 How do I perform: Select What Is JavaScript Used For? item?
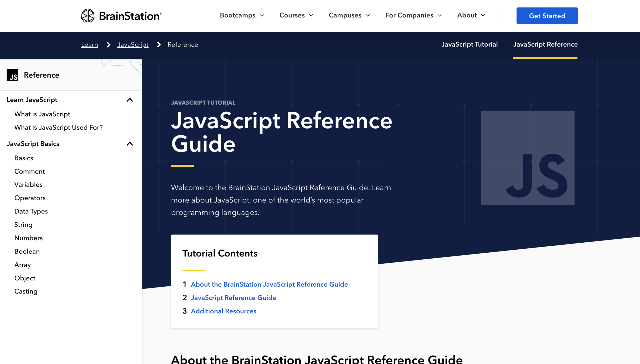coord(58,128)
